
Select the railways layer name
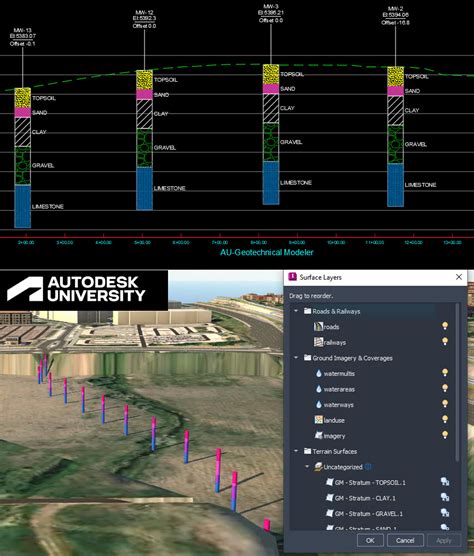coord(335,343)
